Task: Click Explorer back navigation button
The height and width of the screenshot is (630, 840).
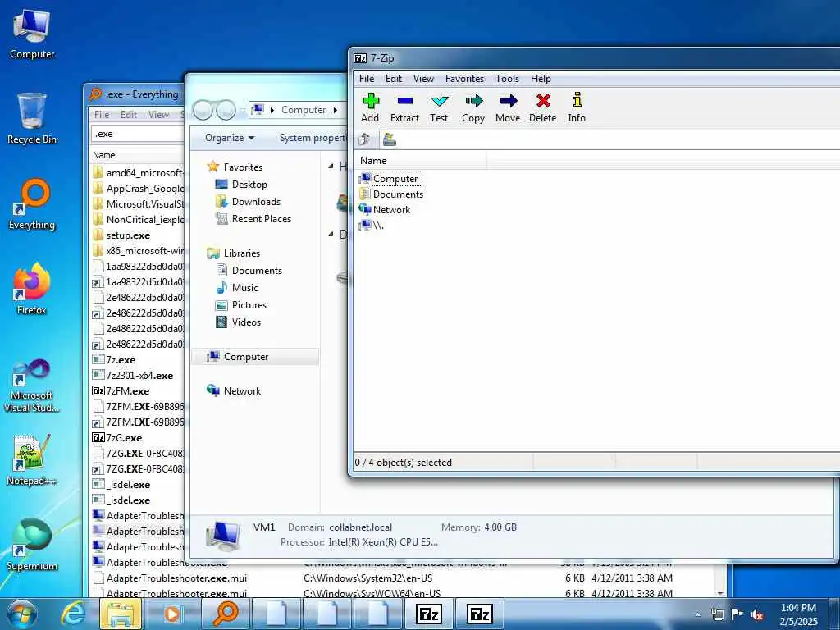Action: (203, 110)
